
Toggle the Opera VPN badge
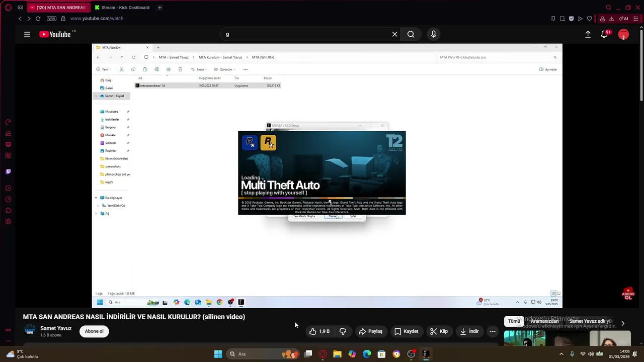coord(51,19)
